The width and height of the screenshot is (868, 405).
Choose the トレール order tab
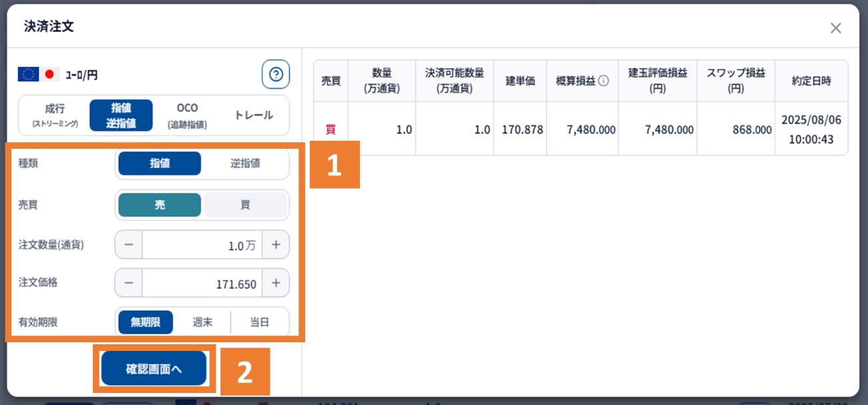(254, 115)
